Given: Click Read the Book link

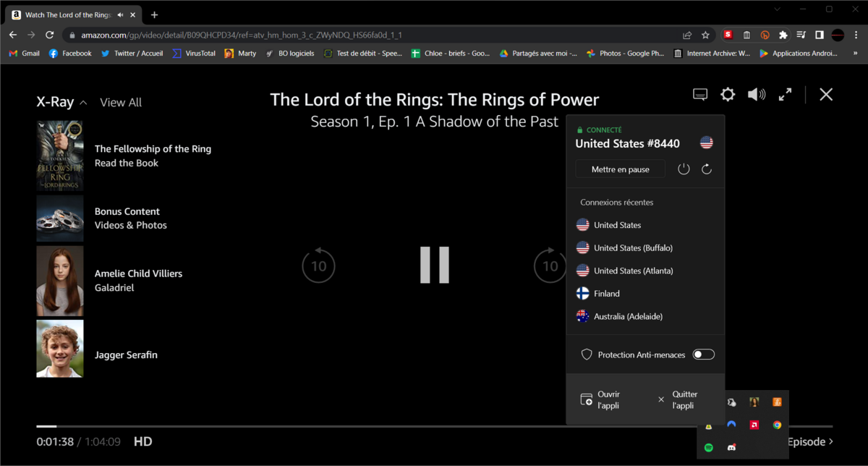Looking at the screenshot, I should 127,163.
